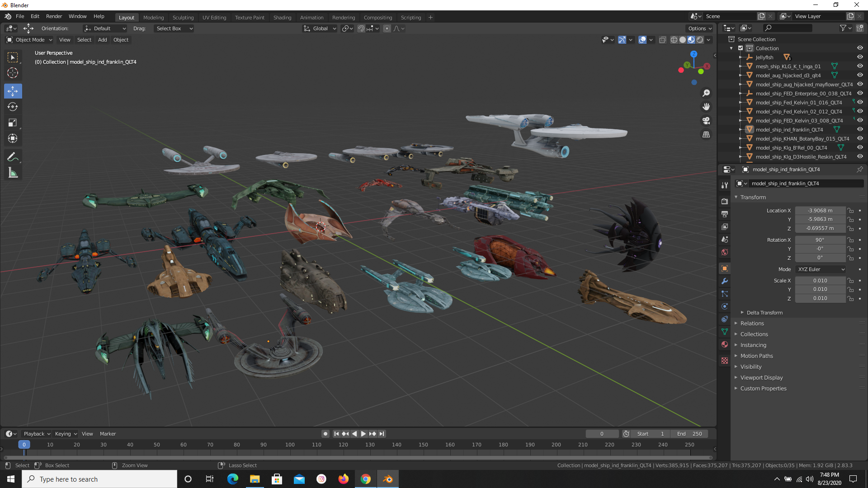Click the pan view hand icon
Screen dimensions: 868x488
tap(706, 107)
